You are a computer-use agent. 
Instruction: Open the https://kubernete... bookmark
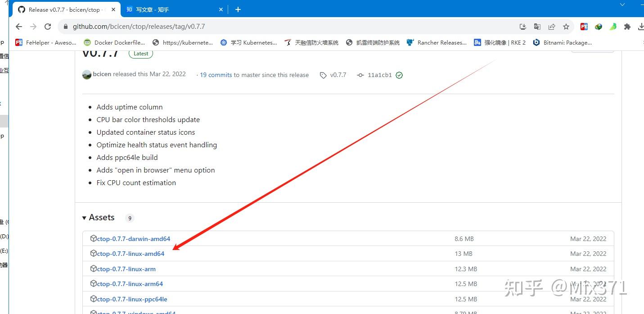[x=183, y=42]
